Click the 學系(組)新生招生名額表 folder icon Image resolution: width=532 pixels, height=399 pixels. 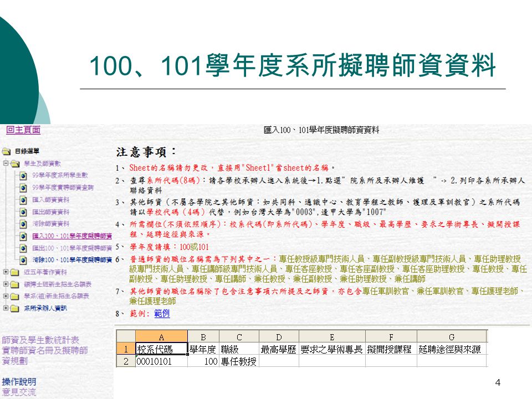(x=14, y=296)
